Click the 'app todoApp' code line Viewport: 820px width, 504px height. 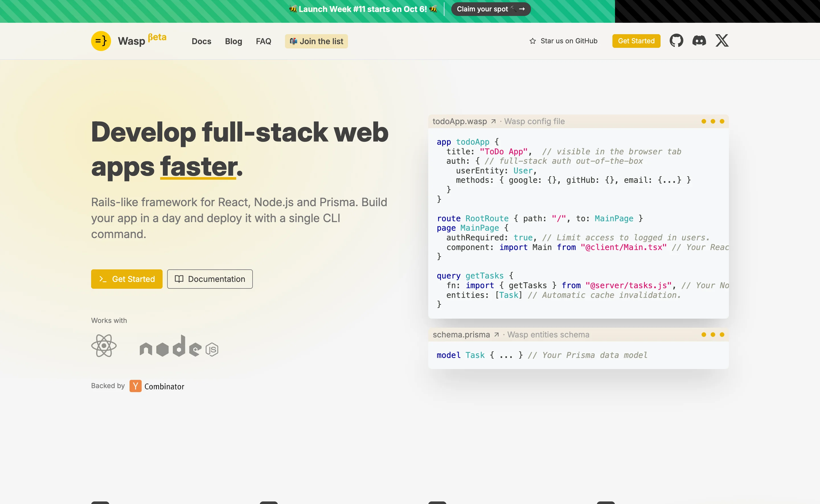[468, 142]
